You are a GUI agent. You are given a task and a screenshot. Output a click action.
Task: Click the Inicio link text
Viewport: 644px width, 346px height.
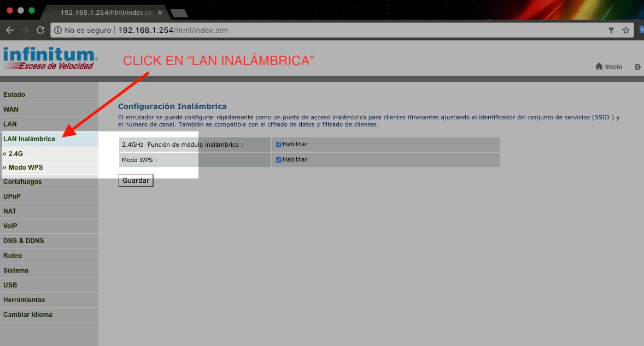pyautogui.click(x=613, y=67)
